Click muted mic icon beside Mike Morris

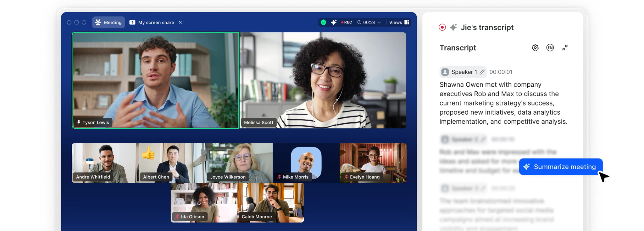coord(279,177)
